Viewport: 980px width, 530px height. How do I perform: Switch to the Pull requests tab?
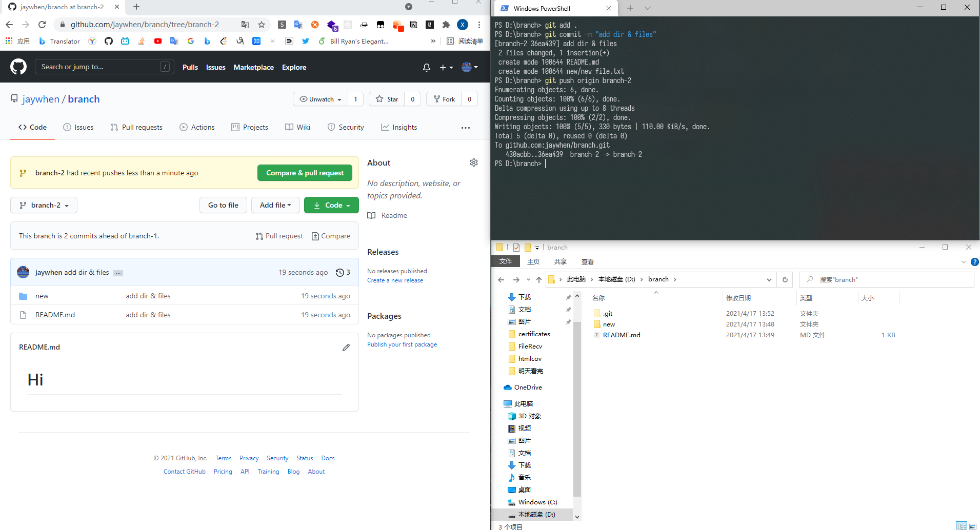[x=136, y=127]
